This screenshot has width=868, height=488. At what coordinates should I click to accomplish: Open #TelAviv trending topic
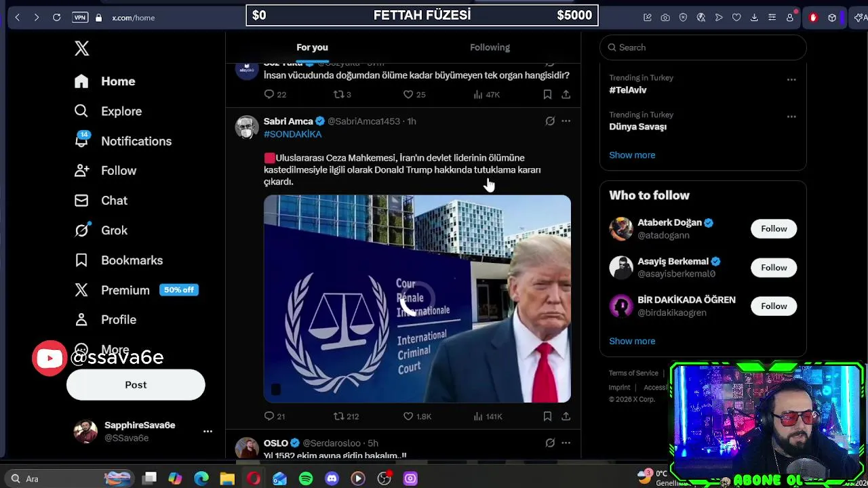(x=627, y=90)
